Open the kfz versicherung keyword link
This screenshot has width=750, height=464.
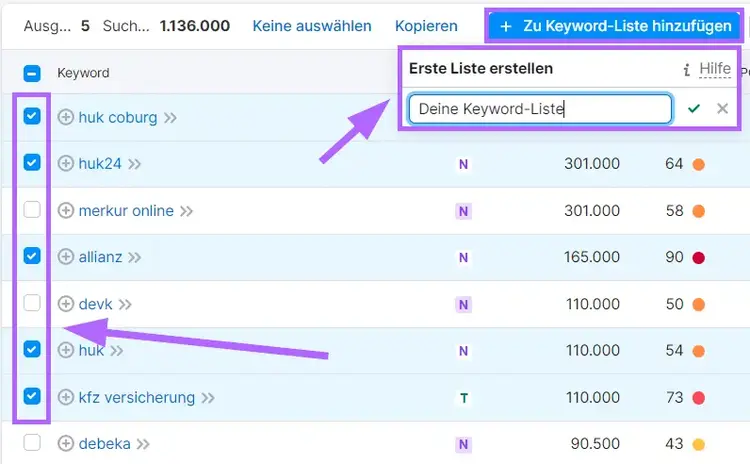[137, 398]
